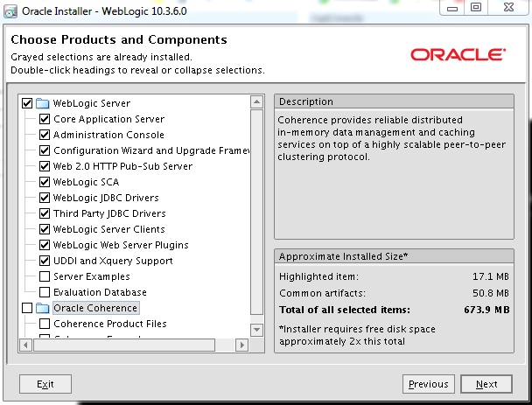
Task: Select the Core Application Server item
Action: 108,119
